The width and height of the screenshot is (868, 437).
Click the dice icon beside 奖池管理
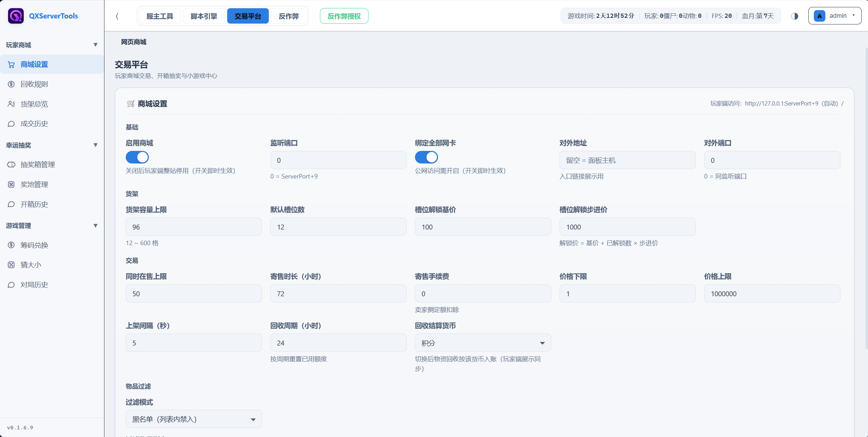(11, 184)
